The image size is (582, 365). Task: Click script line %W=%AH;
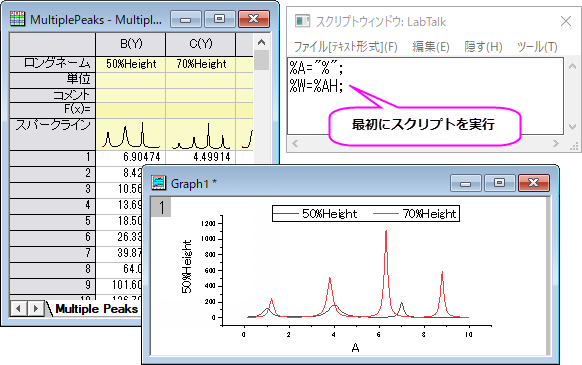click(316, 86)
